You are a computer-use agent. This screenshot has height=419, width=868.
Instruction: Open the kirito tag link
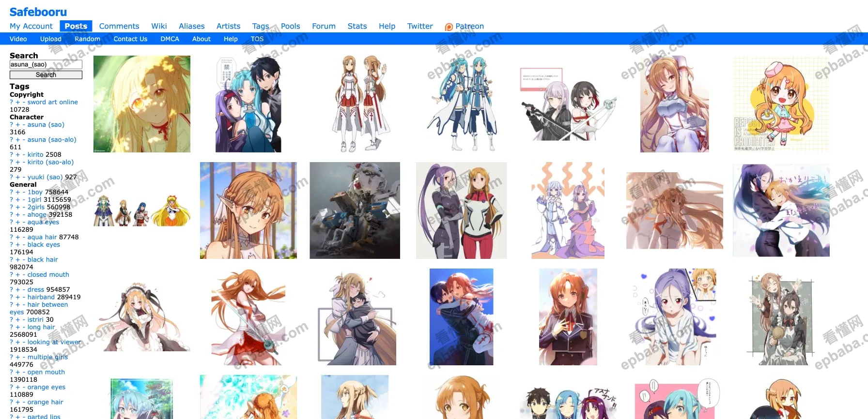coord(35,154)
